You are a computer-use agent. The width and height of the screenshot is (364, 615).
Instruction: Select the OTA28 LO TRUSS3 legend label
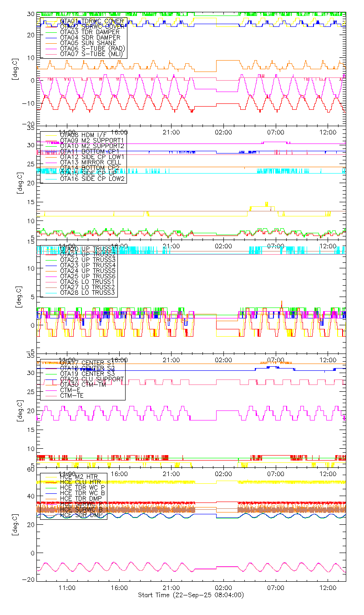pyautogui.click(x=88, y=293)
